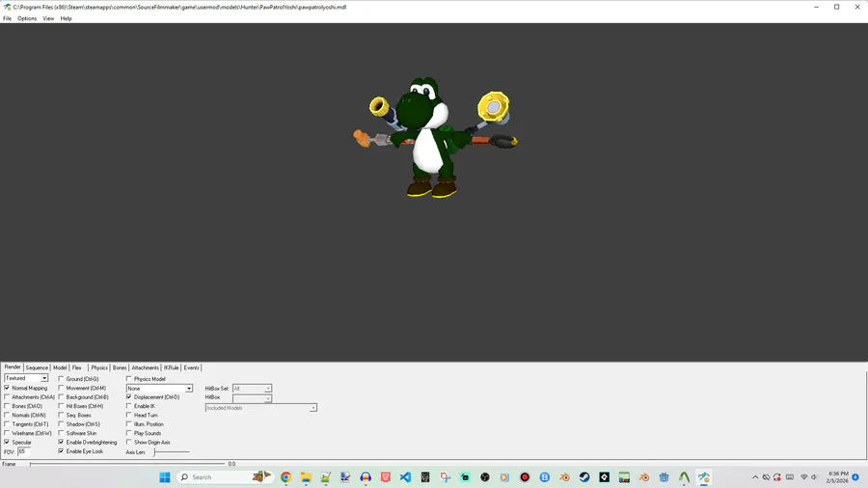Check the Physics Model option
The width and height of the screenshot is (868, 488).
point(129,379)
